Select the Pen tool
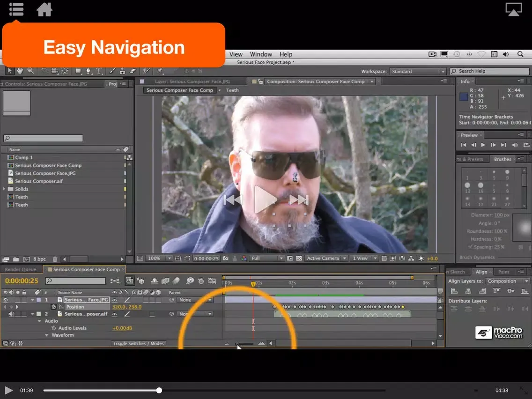 click(x=89, y=71)
